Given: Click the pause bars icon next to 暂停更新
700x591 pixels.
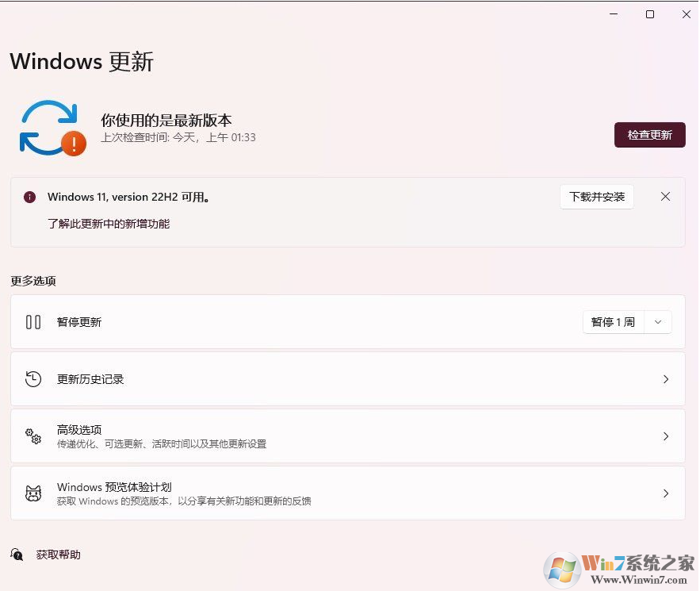Looking at the screenshot, I should pyautogui.click(x=33, y=321).
